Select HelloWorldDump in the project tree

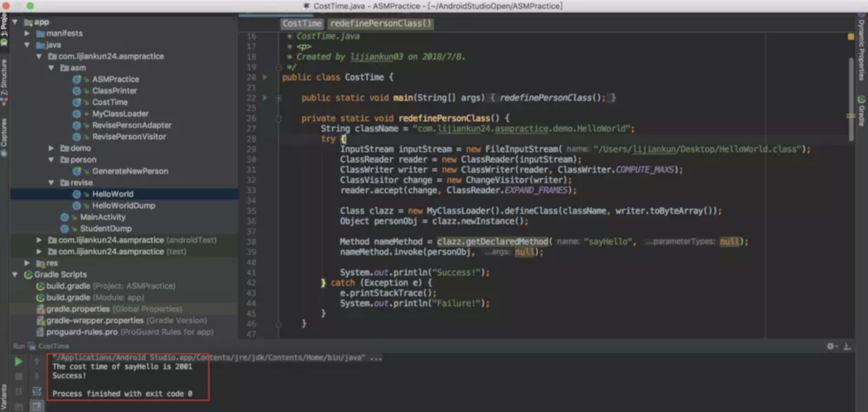(124, 206)
